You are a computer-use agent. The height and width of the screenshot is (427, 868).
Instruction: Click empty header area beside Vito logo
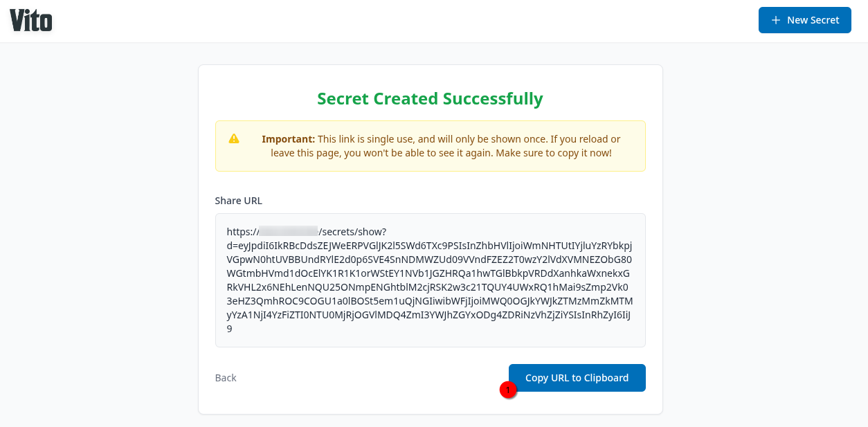[401, 21]
